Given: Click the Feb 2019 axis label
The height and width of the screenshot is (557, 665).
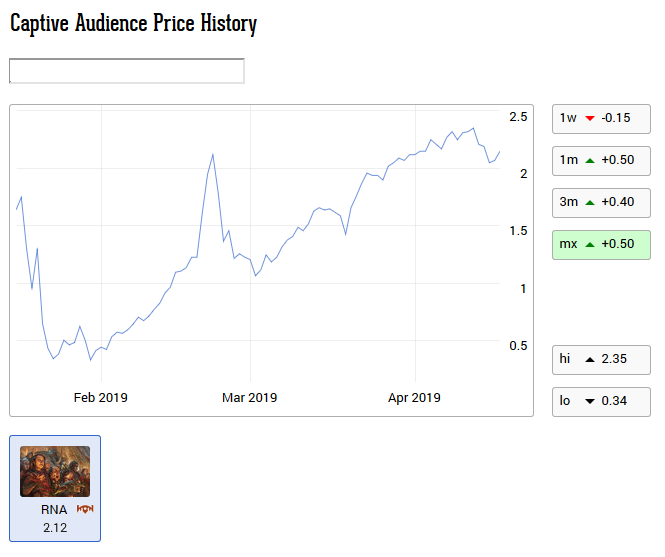Looking at the screenshot, I should pyautogui.click(x=101, y=398).
